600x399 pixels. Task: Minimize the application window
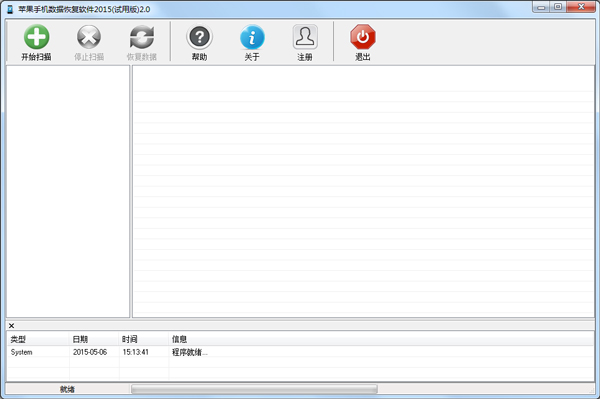click(541, 7)
